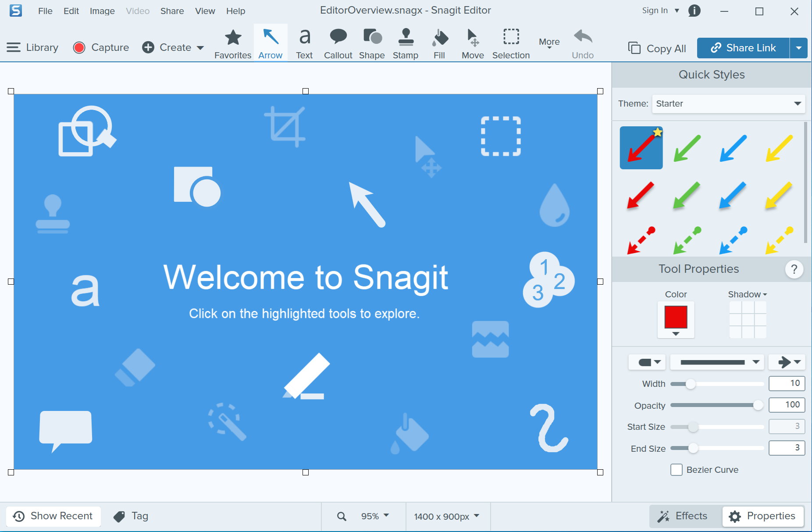Click the End Size slider
812x532 pixels.
pyautogui.click(x=717, y=448)
